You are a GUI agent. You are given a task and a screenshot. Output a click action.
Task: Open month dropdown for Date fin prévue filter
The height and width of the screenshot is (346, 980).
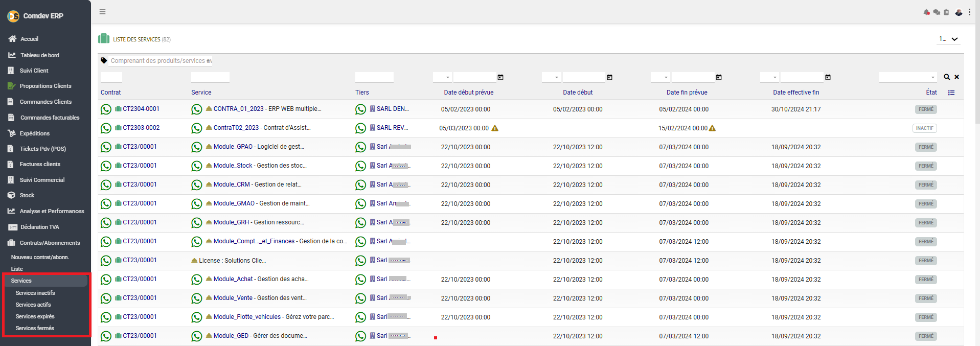coord(660,77)
